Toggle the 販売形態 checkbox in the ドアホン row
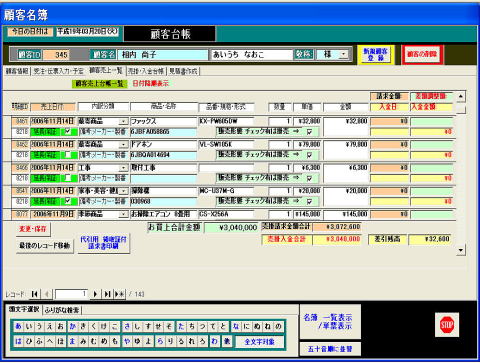The width and height of the screenshot is (480, 363). (x=309, y=155)
